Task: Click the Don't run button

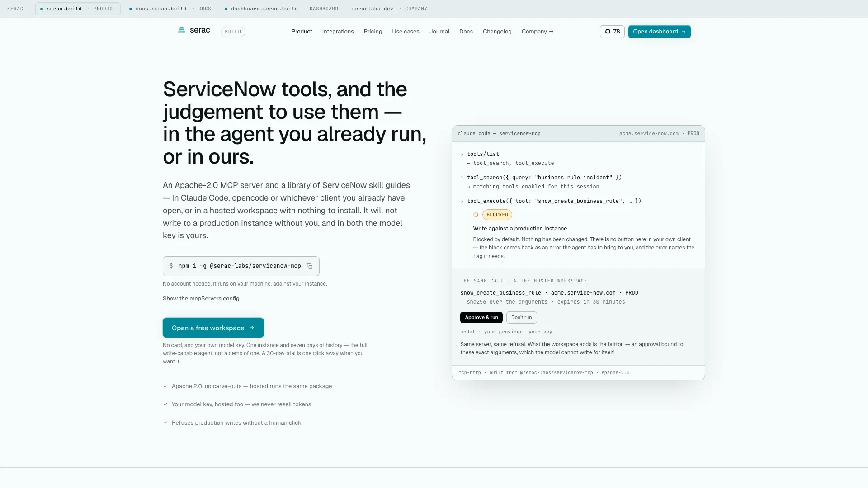Action: click(x=521, y=318)
